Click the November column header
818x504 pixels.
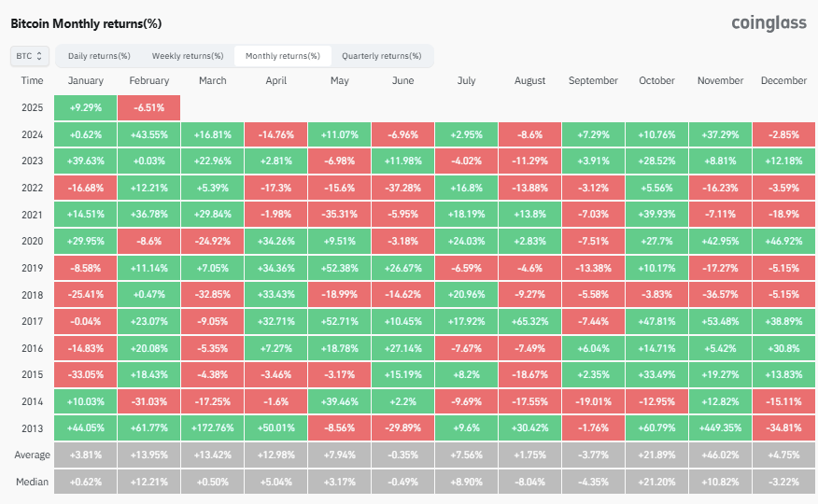click(720, 81)
